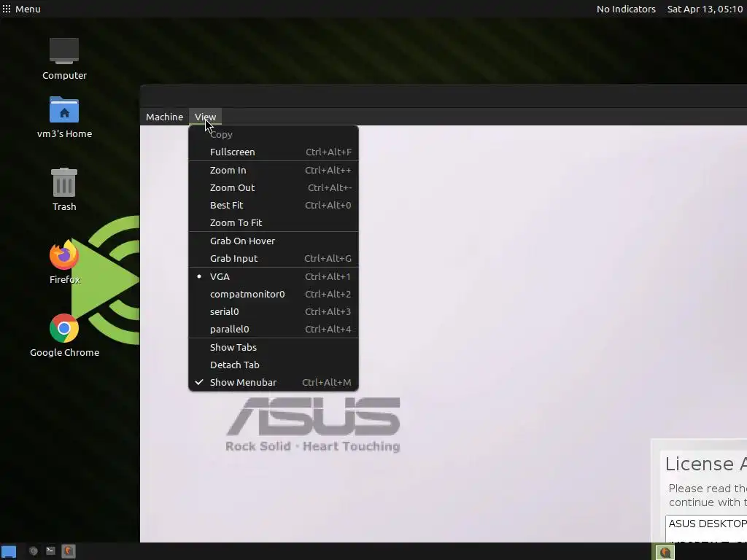The width and height of the screenshot is (747, 560).
Task: Toggle Grab Input option
Action: (274, 258)
